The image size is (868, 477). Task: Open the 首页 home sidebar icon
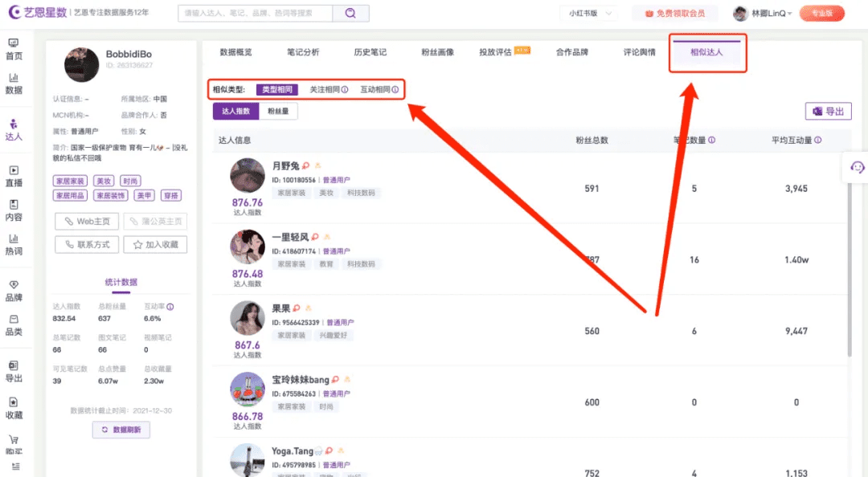coord(14,49)
